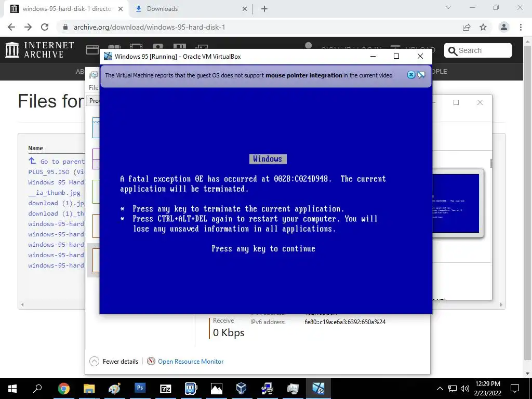Close the background window behind the VM

[480, 102]
